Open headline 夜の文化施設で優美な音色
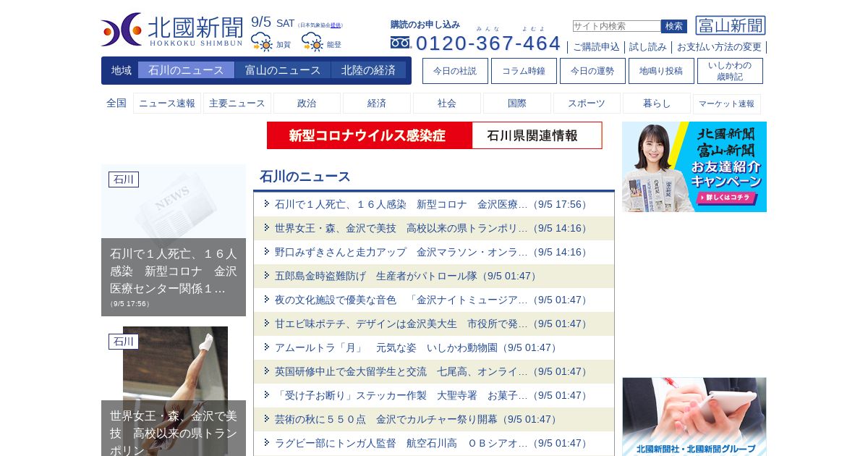This screenshot has height=456, width=868. coord(433,300)
